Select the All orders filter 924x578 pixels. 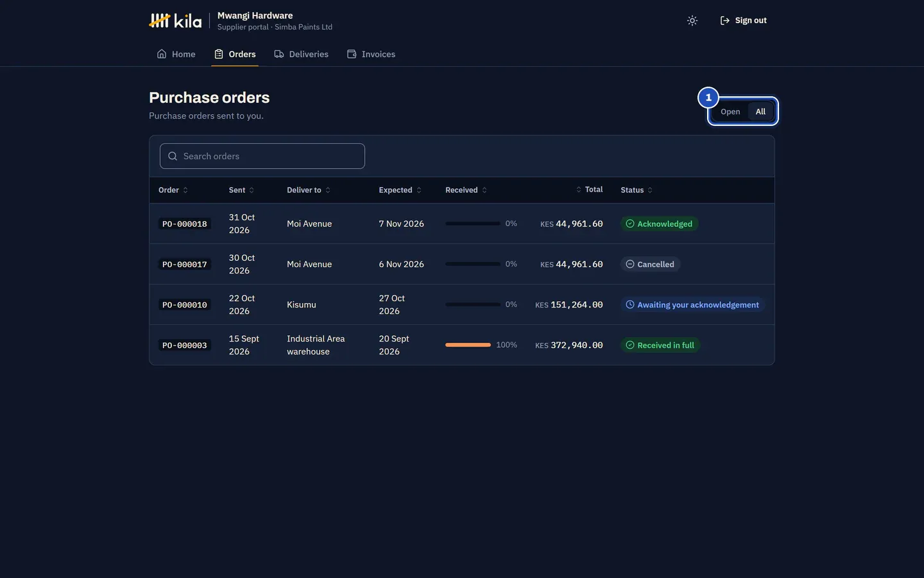pos(760,112)
